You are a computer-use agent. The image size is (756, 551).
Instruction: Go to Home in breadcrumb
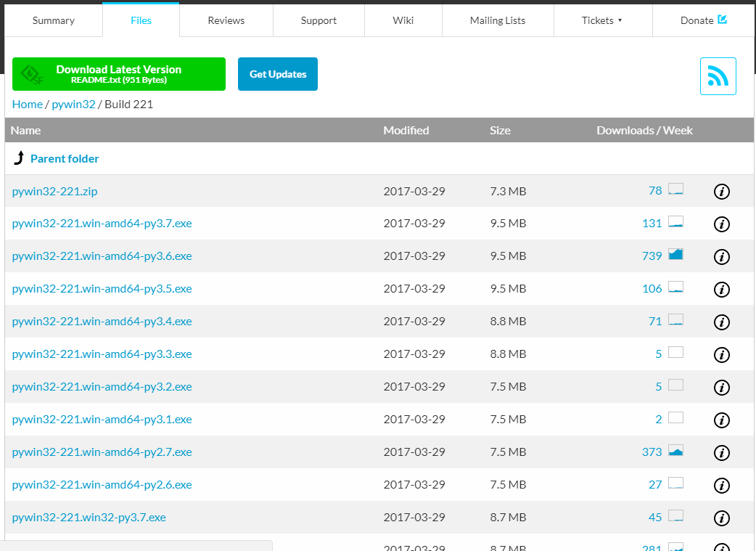(x=28, y=105)
